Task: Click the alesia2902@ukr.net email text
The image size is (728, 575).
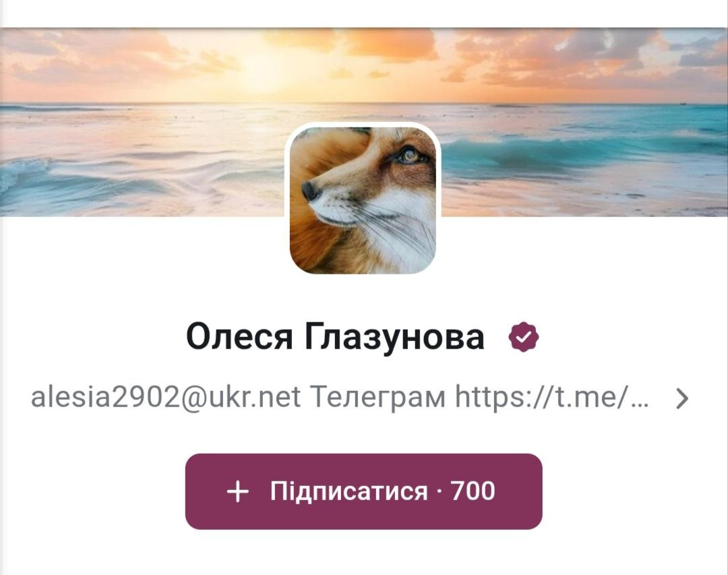Action: (x=166, y=398)
